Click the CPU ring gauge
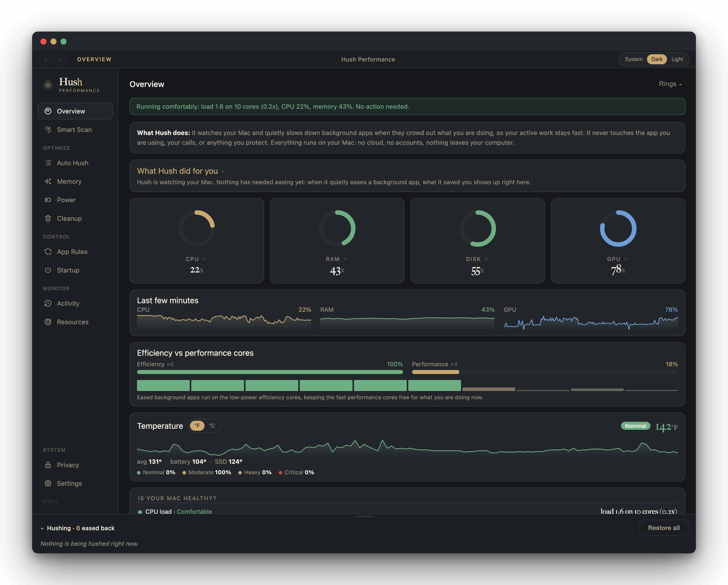The image size is (728, 585). (x=196, y=229)
